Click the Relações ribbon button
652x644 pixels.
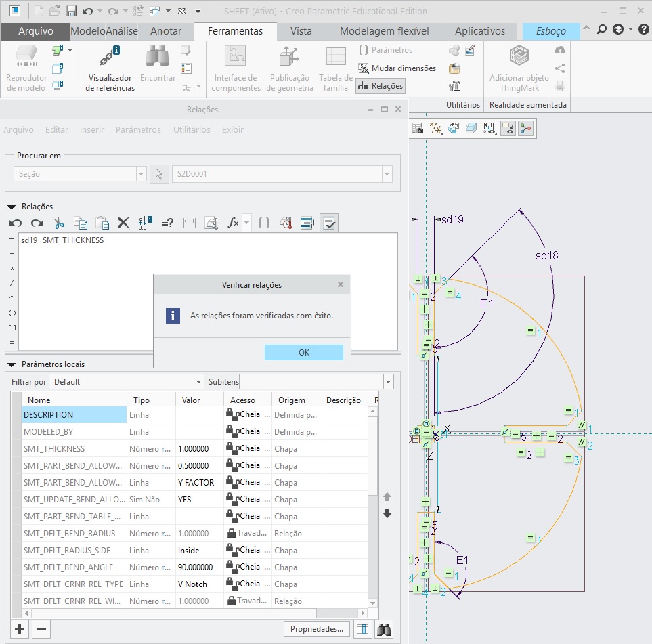(x=381, y=86)
